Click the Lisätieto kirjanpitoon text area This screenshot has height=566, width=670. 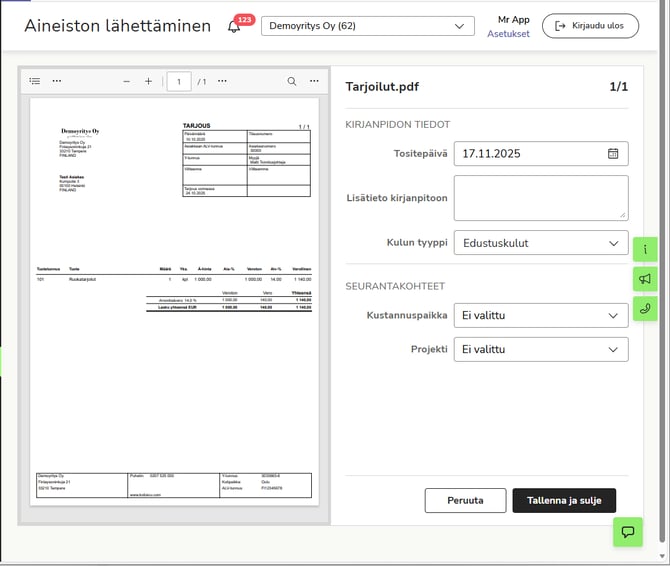(x=540, y=197)
